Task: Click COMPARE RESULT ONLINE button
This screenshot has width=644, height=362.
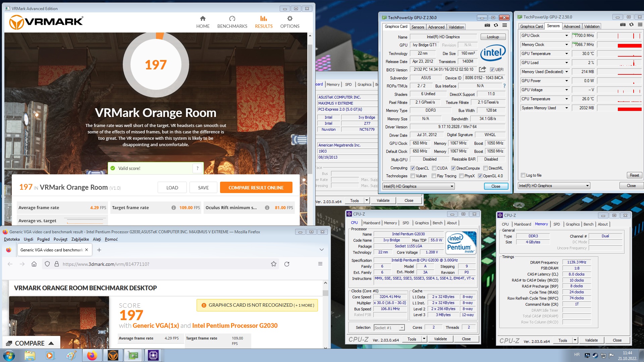Action: [x=256, y=188]
